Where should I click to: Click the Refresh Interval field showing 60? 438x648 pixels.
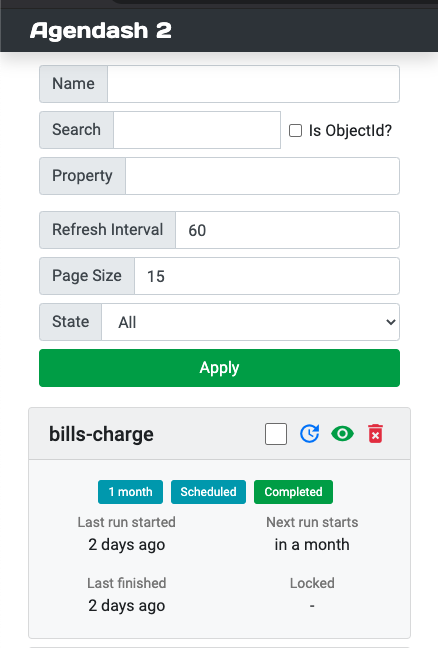(288, 230)
